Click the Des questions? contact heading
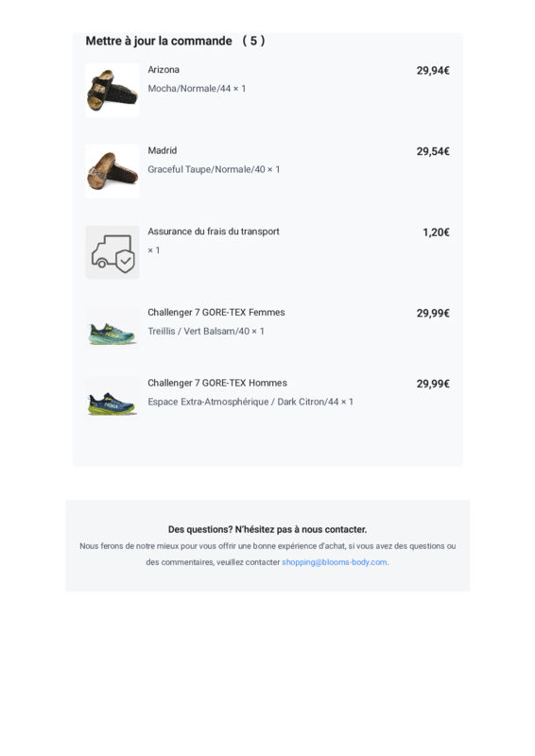The image size is (535, 756). tap(267, 529)
